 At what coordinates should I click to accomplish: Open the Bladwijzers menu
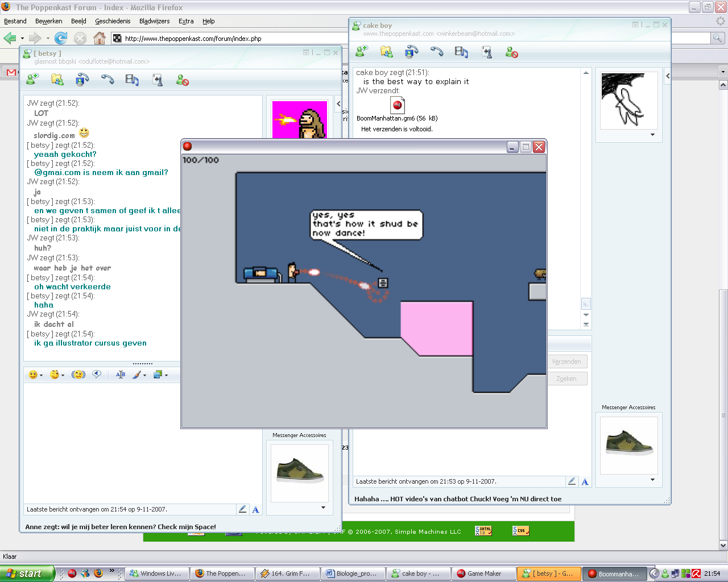coord(155,21)
